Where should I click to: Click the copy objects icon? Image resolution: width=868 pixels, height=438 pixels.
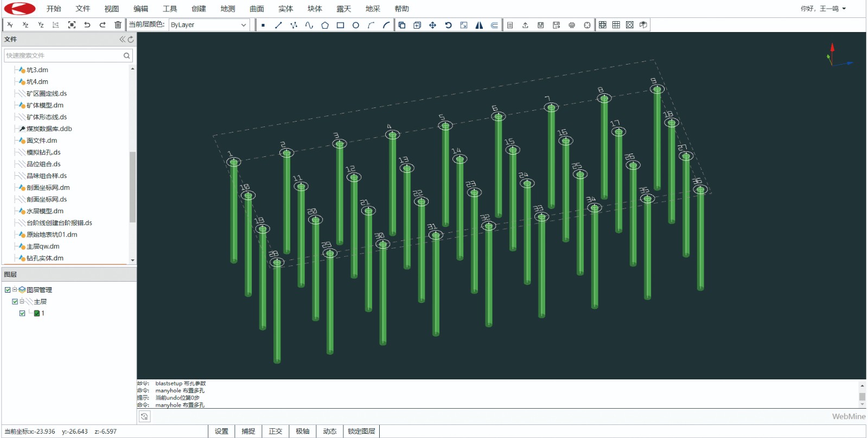402,25
